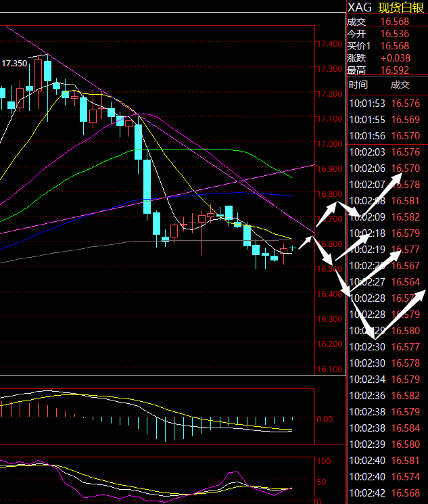Select the 10:02:08 timestamp
The width and height of the screenshot is (428, 504).
pyautogui.click(x=367, y=201)
